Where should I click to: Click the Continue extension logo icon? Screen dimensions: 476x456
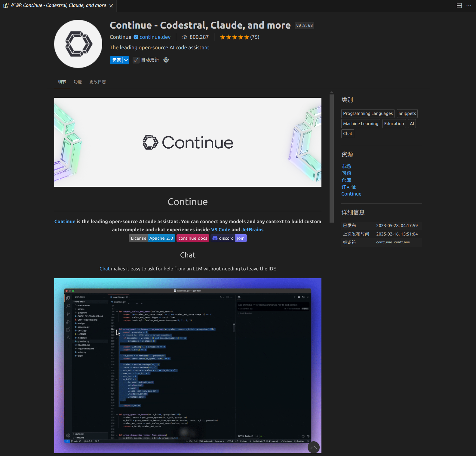pyautogui.click(x=78, y=44)
